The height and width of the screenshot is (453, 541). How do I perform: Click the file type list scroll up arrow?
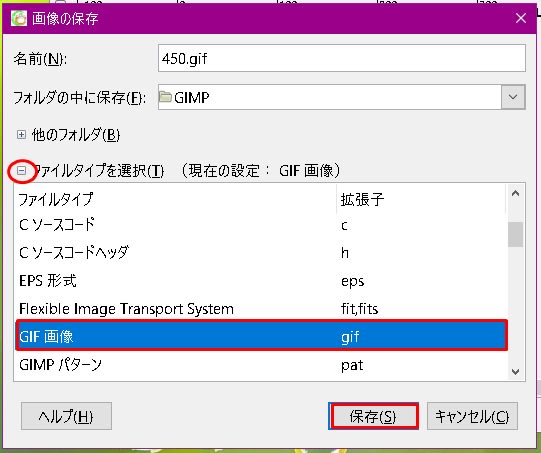pos(515,193)
